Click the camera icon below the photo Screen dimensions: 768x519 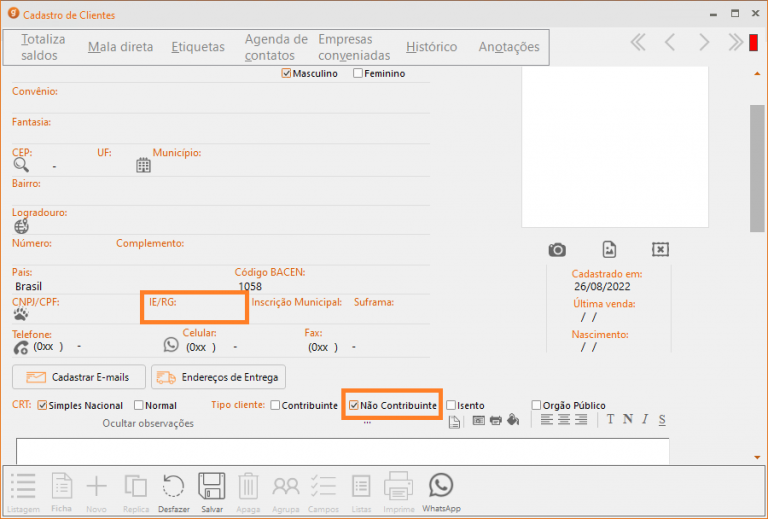coord(557,249)
